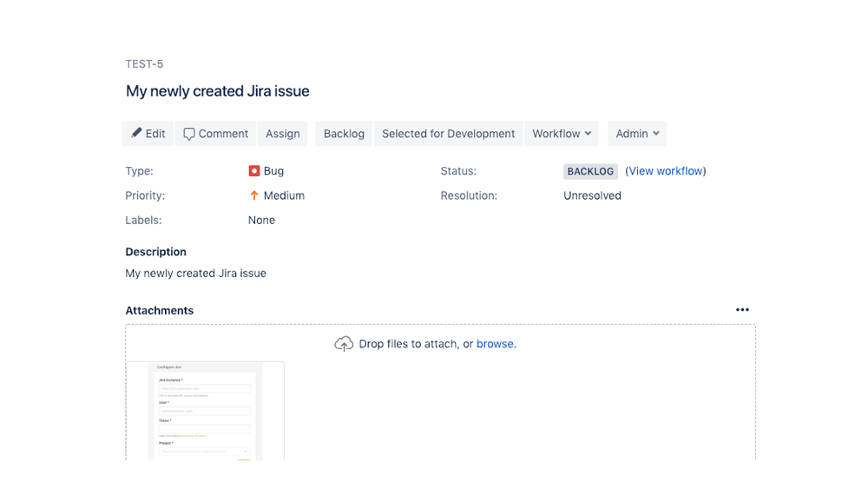Click the cloud upload icon
Viewport: 868px width, 483px height.
(x=344, y=344)
